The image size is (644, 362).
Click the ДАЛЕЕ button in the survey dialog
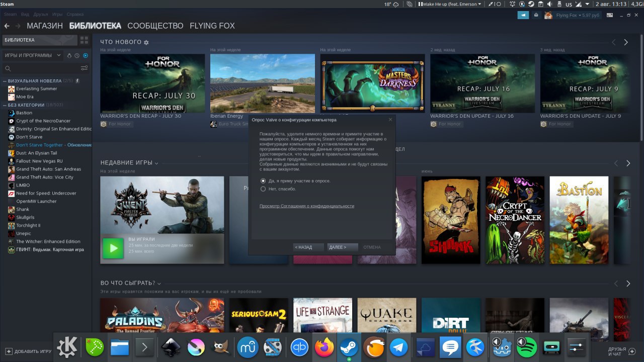pyautogui.click(x=343, y=247)
